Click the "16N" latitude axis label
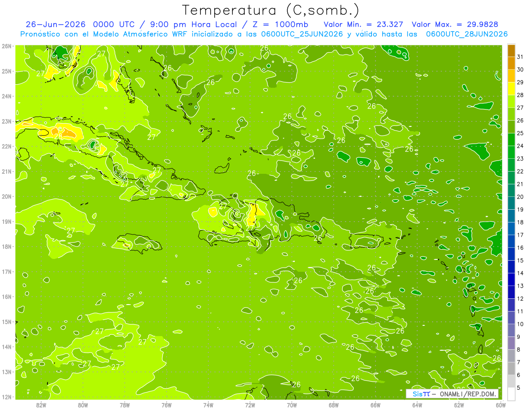Screen dimensions: 532x411 point(6,297)
